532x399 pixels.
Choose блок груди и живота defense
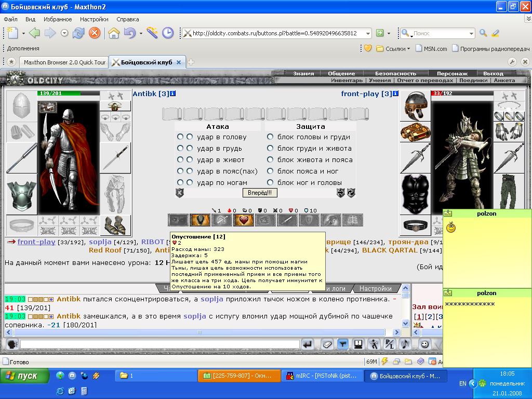tap(270, 148)
